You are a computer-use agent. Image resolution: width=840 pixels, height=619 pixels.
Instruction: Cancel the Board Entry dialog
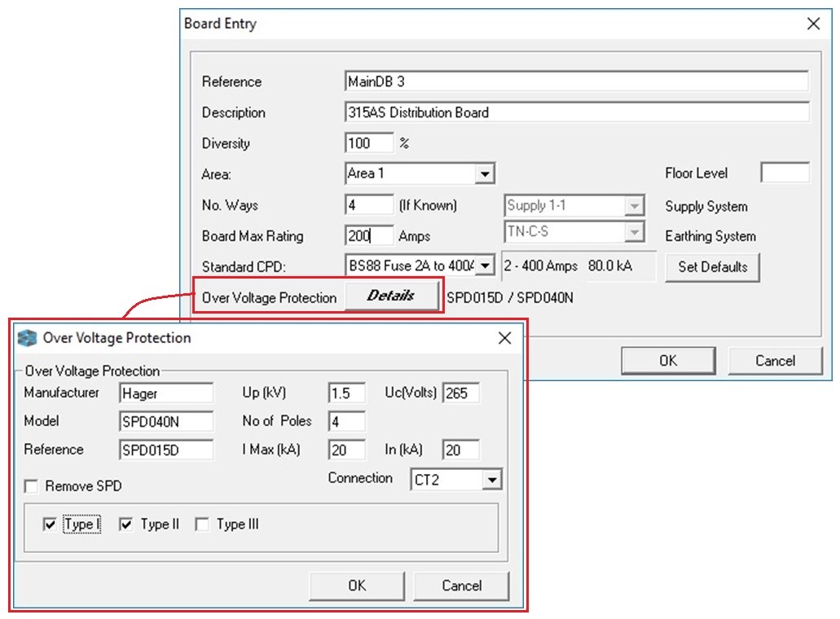(775, 361)
